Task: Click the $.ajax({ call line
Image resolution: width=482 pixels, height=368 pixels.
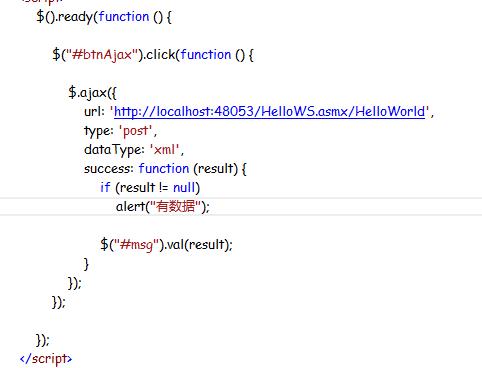Action: coord(93,92)
